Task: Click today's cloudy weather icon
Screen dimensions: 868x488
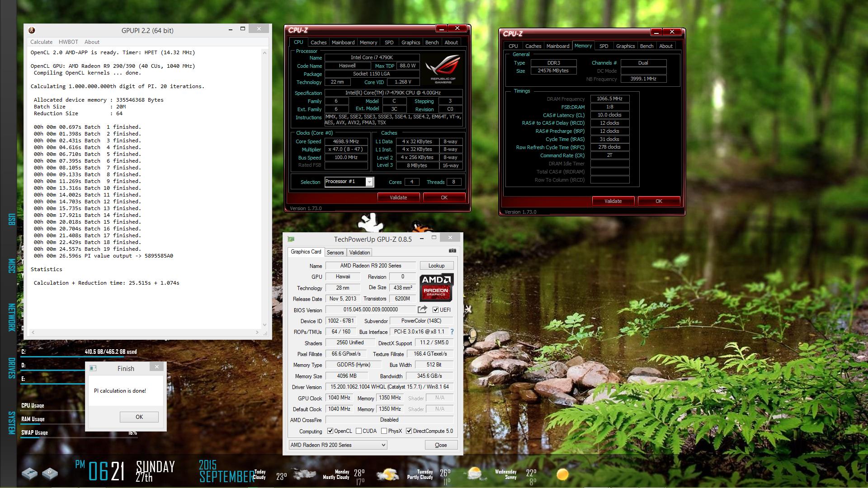Action: click(305, 474)
